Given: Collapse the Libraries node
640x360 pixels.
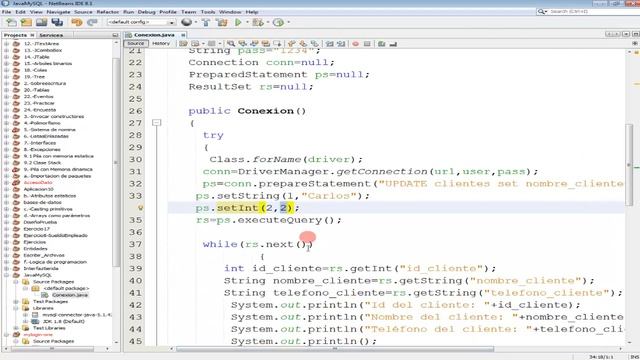Looking at the screenshot, I should tap(16, 308).
